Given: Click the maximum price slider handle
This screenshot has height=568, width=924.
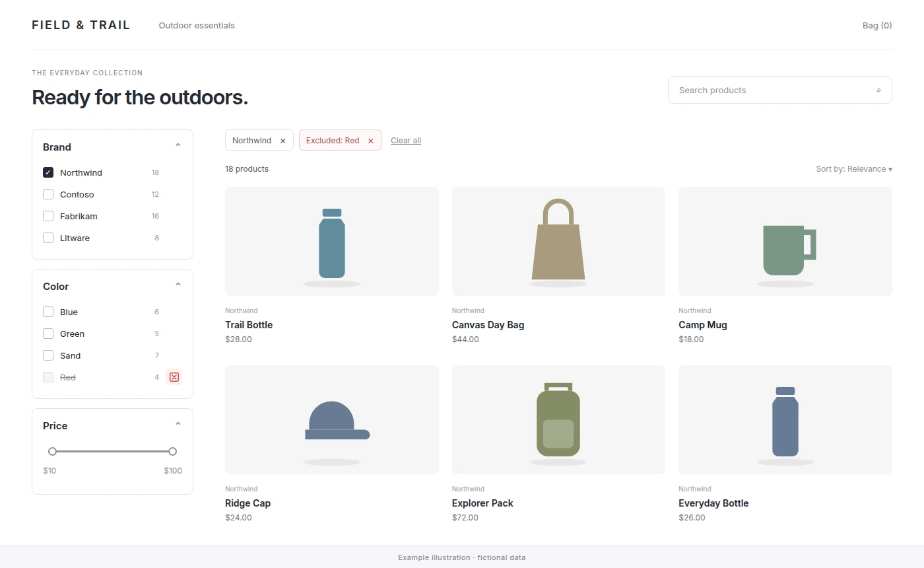Looking at the screenshot, I should pyautogui.click(x=172, y=451).
